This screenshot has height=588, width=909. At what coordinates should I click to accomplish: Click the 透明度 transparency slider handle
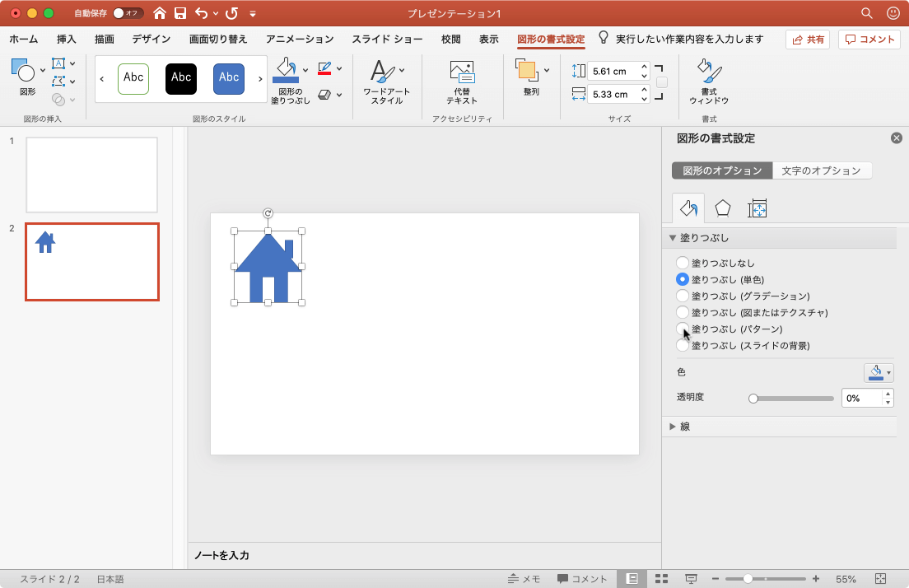tap(753, 398)
